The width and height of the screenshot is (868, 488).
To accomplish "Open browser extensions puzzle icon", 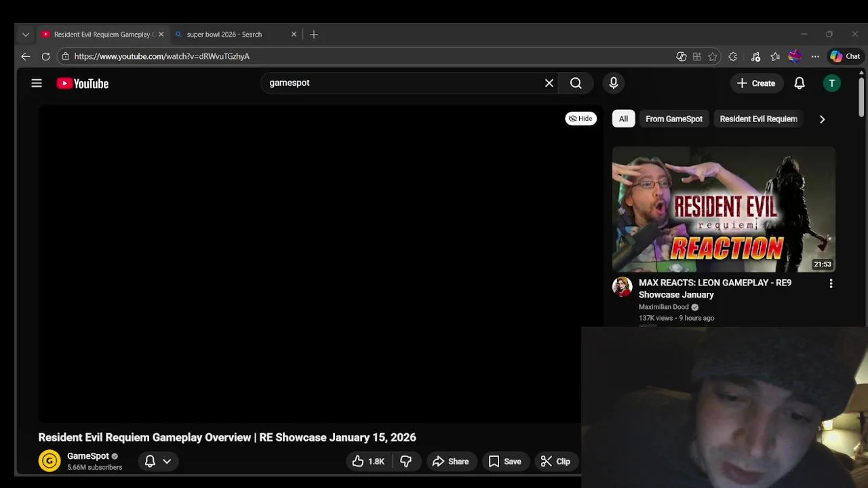I will tap(733, 57).
